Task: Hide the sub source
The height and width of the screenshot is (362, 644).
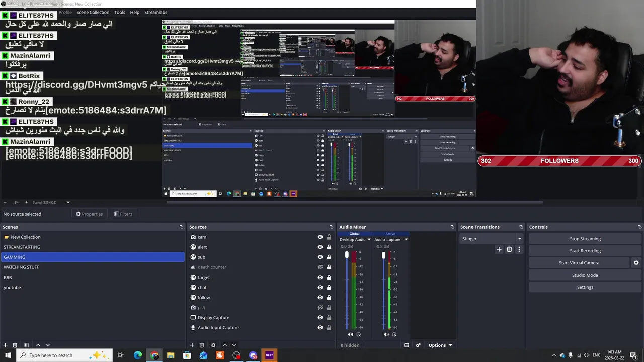Action: coord(320,257)
